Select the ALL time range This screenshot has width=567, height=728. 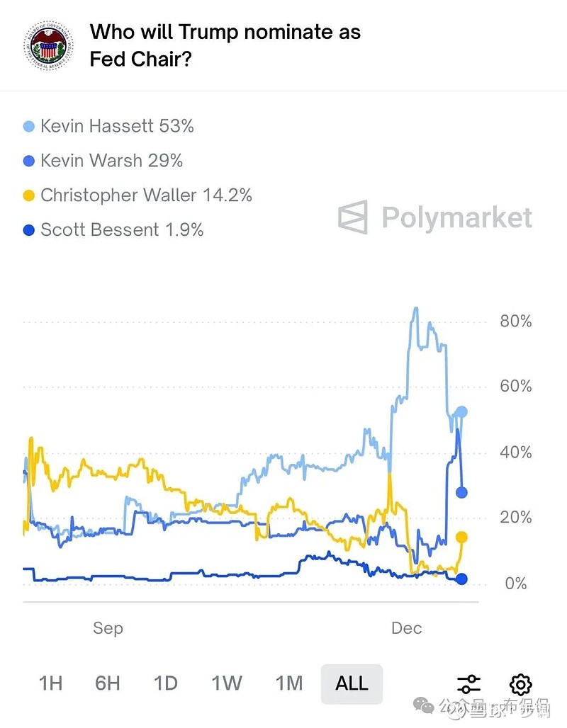click(352, 683)
